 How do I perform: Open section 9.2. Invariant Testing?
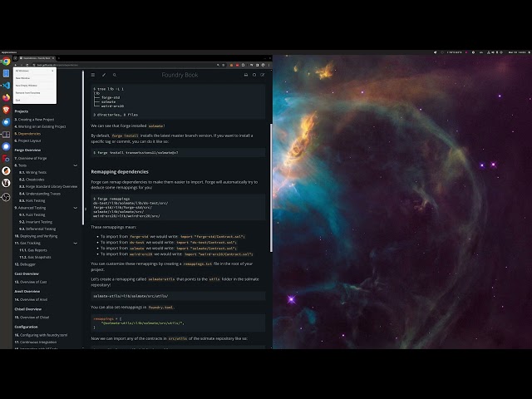click(x=36, y=222)
